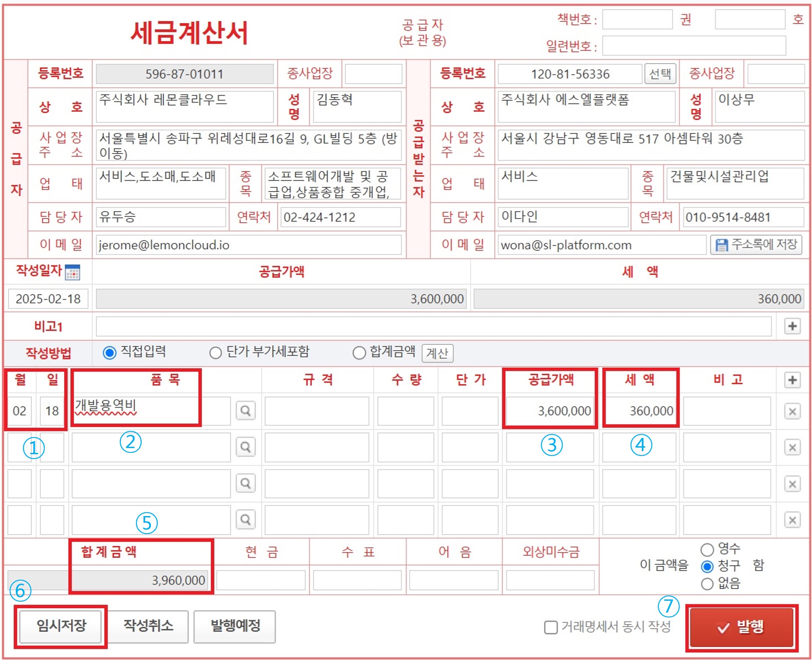Click the recipient 상호 field 주식회사 에스엘플랫폼
The width and height of the screenshot is (812, 660).
586,107
